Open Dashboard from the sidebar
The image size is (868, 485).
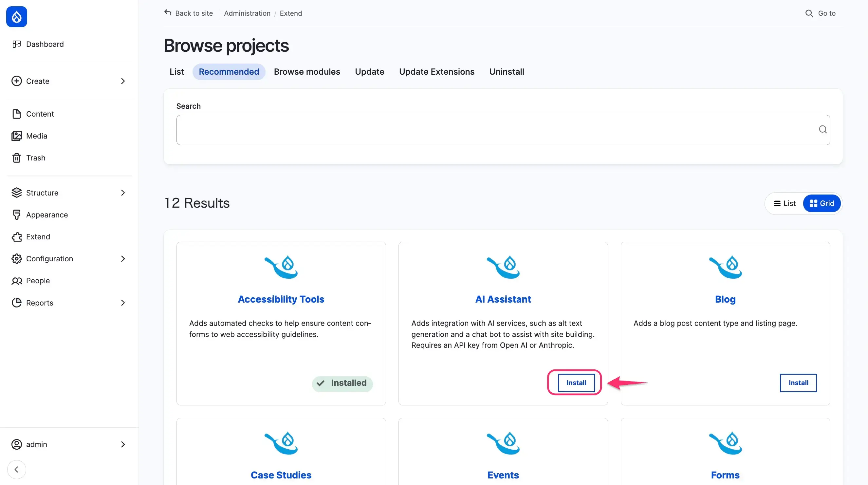tap(45, 44)
